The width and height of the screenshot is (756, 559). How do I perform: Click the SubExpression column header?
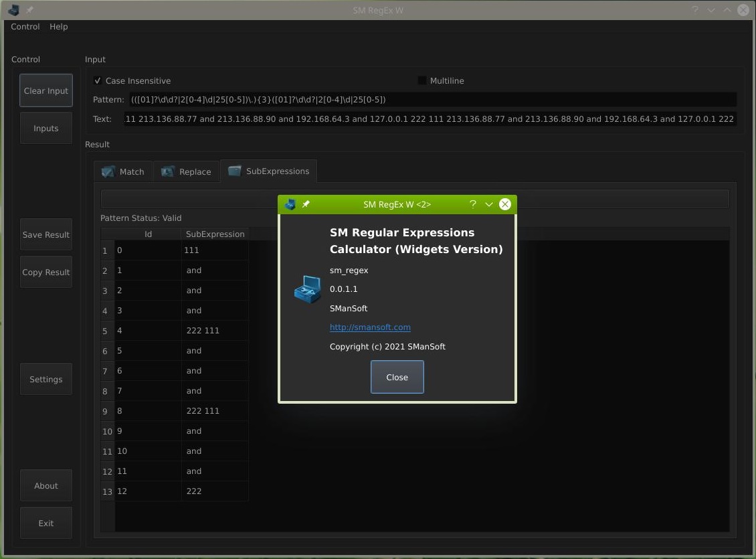coord(215,234)
